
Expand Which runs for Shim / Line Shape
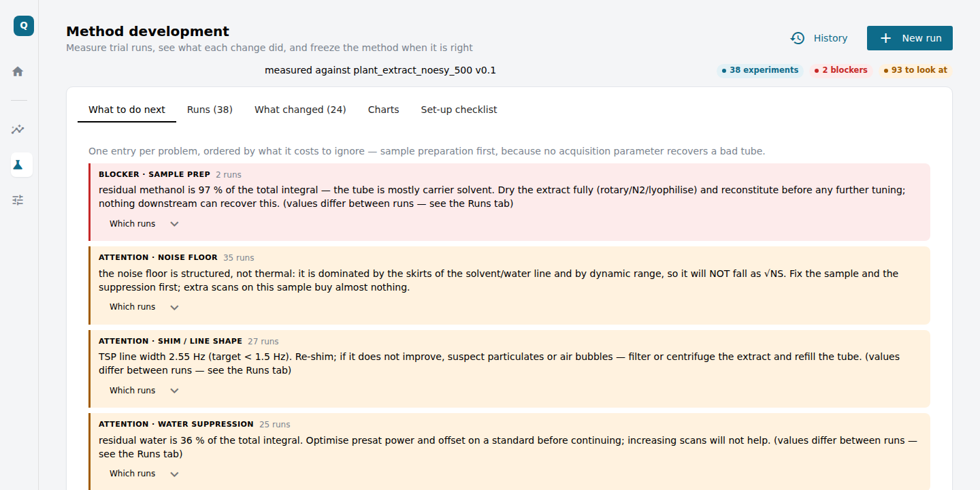click(x=144, y=391)
